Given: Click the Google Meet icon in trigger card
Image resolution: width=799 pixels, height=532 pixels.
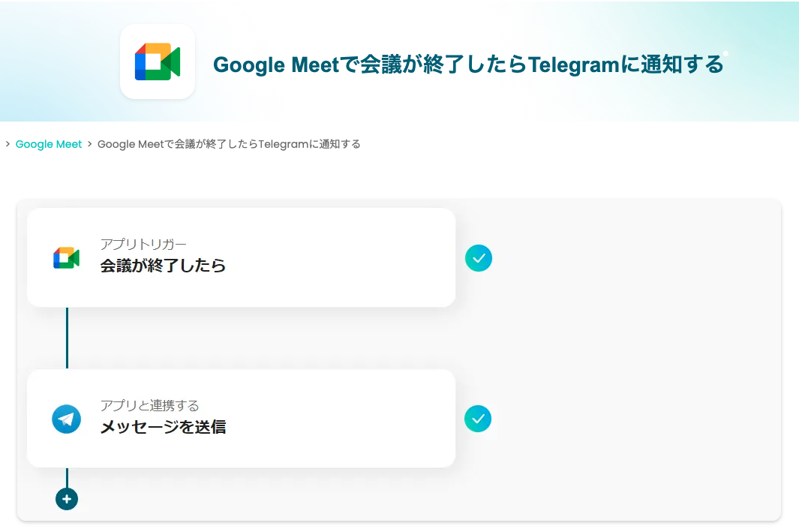Looking at the screenshot, I should 66,258.
